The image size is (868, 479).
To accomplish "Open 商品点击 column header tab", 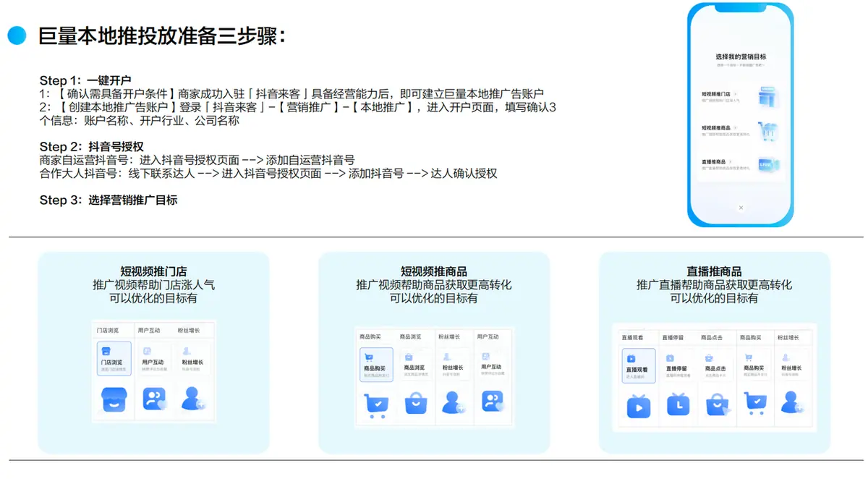I will (711, 337).
